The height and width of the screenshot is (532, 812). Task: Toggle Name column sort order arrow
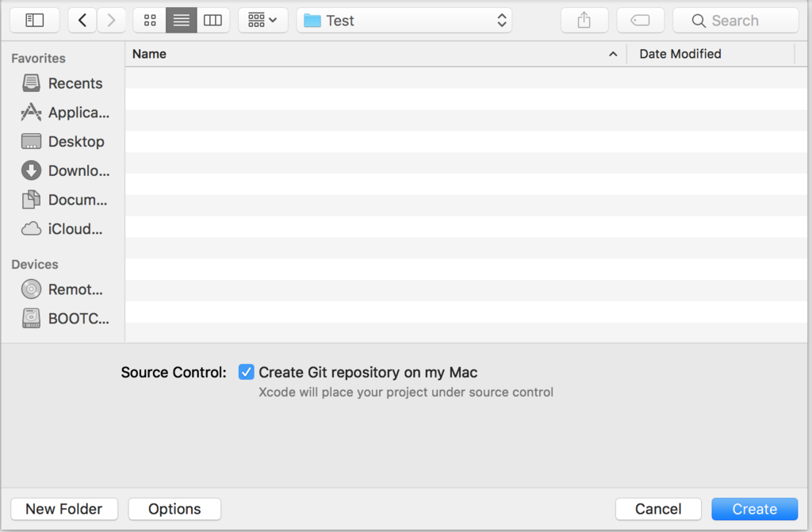(x=613, y=54)
